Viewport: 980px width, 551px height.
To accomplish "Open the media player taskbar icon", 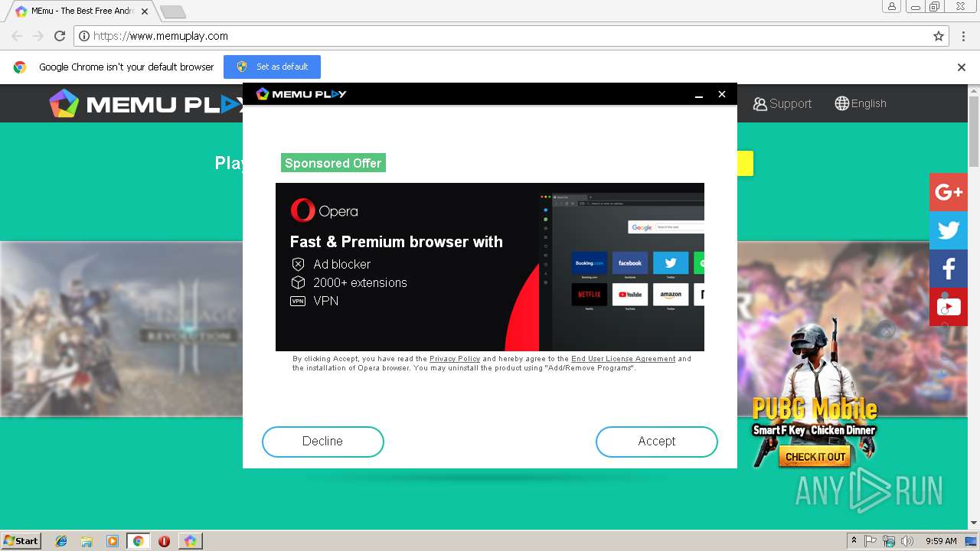I will (113, 541).
